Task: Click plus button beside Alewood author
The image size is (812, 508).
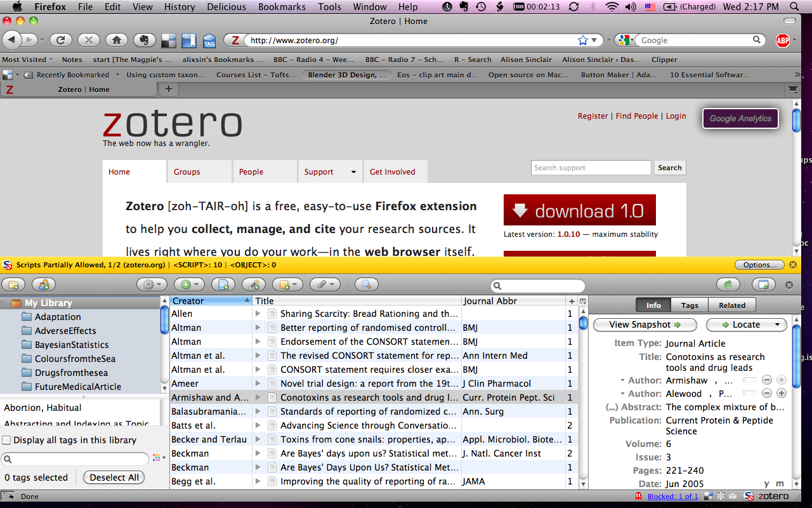Action: coord(782,394)
